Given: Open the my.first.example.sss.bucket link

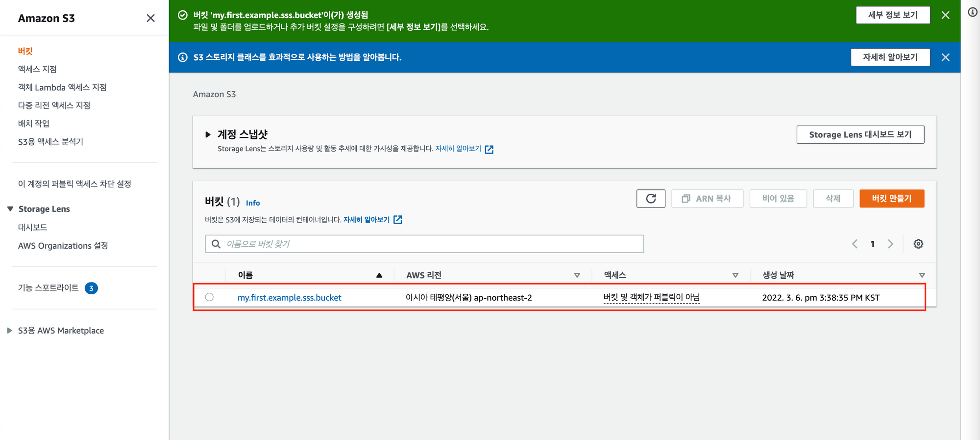Looking at the screenshot, I should [290, 298].
